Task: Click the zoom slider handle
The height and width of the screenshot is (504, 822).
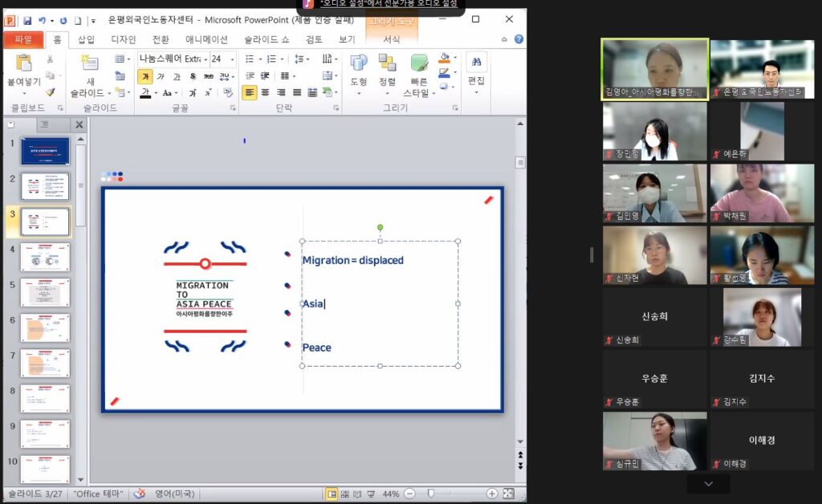Action: click(x=431, y=494)
